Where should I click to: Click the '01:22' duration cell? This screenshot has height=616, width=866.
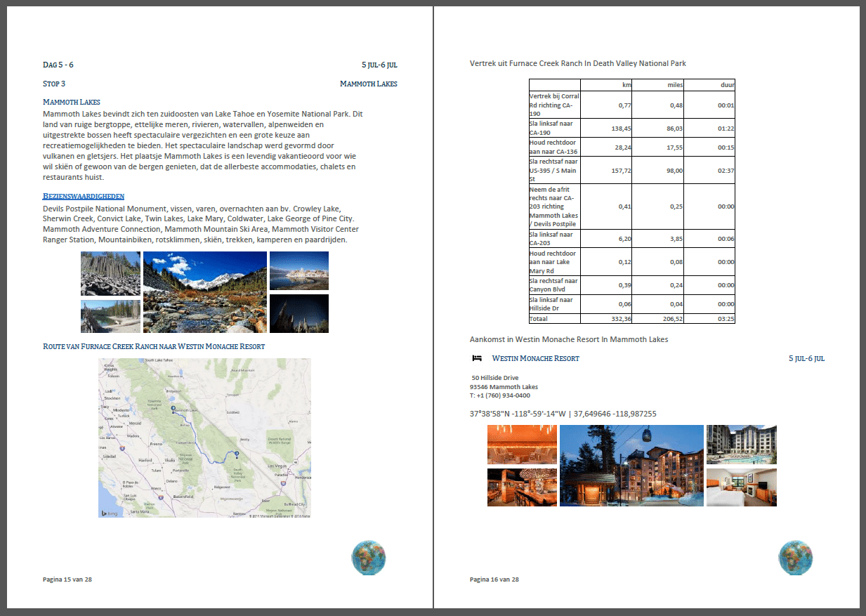709,128
